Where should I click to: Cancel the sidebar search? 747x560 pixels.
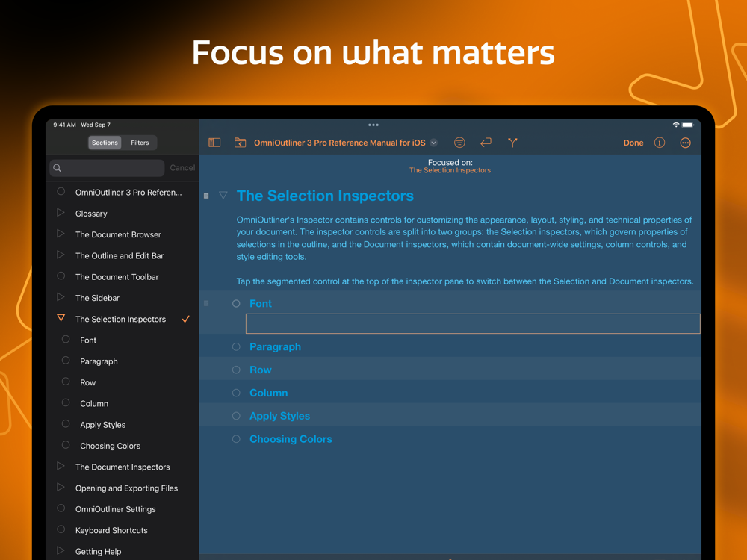pos(182,167)
